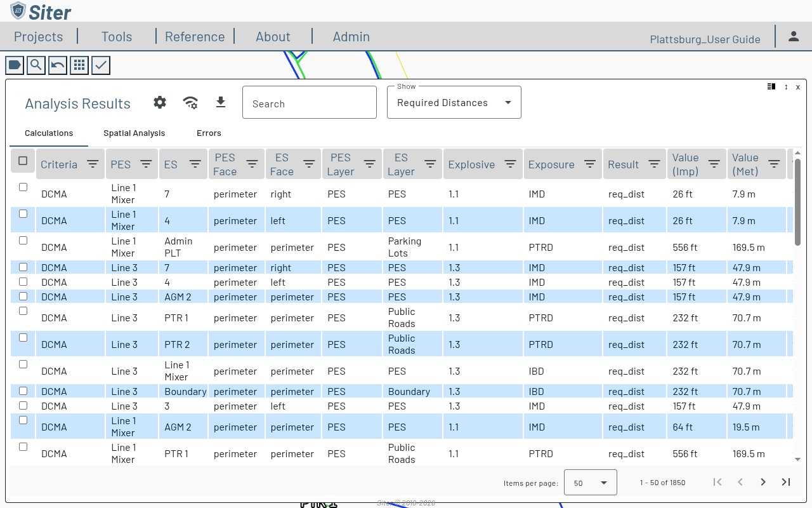The image size is (812, 508).
Task: Filter the Value (Met) column
Action: [774, 164]
